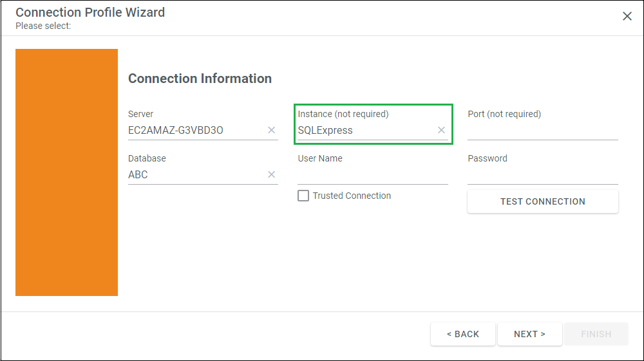Clear the ABC database entry via X icon
The height and width of the screenshot is (361, 644).
[272, 174]
